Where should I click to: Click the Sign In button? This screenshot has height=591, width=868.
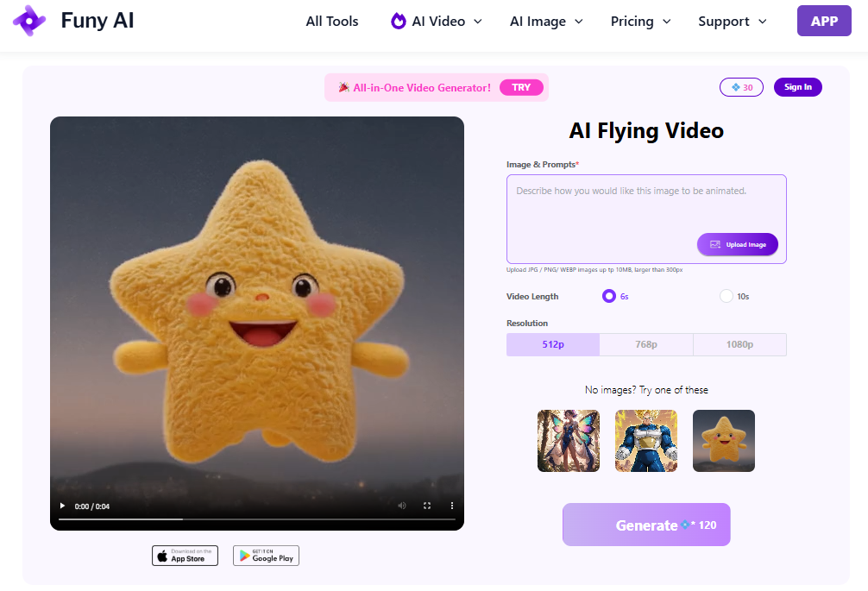(x=798, y=87)
